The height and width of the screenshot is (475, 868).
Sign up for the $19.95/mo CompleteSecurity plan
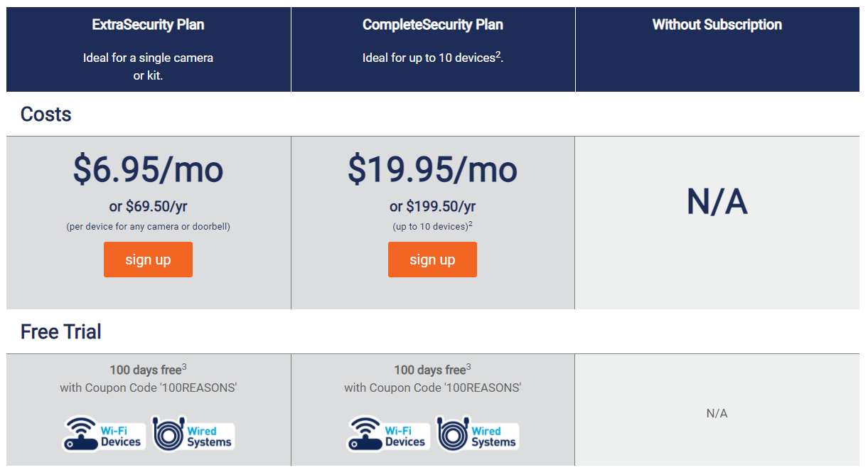432,260
